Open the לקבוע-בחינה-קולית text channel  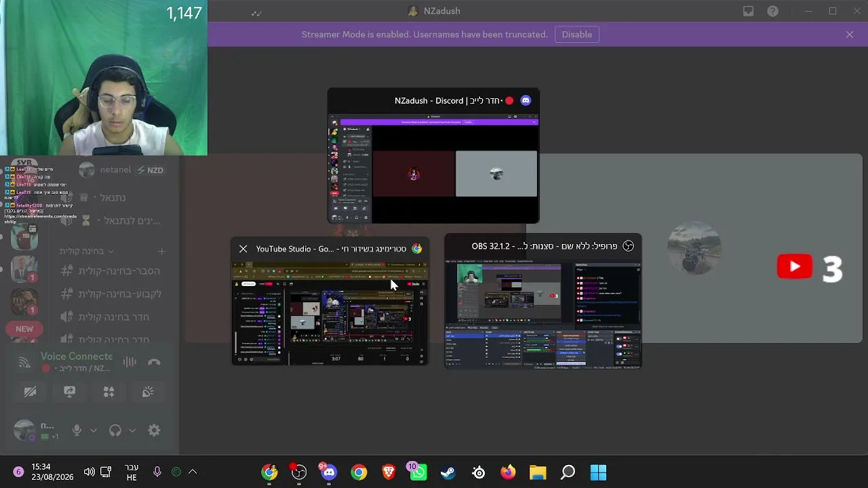coord(111,294)
